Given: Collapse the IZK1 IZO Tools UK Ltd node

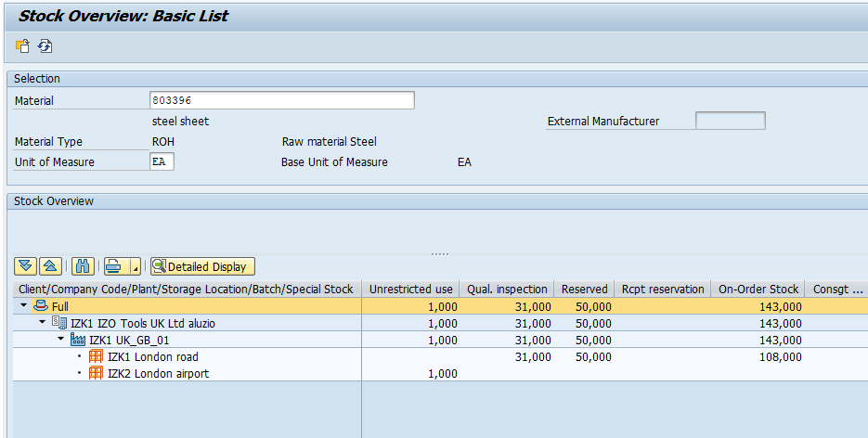Looking at the screenshot, I should coord(43,323).
